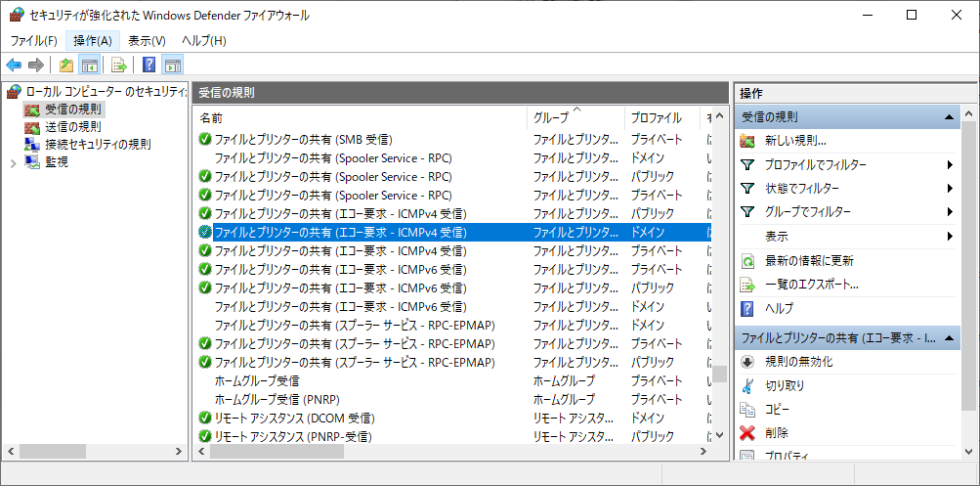Click the Back arrow toolbar icon
980x486 pixels.
[14, 65]
